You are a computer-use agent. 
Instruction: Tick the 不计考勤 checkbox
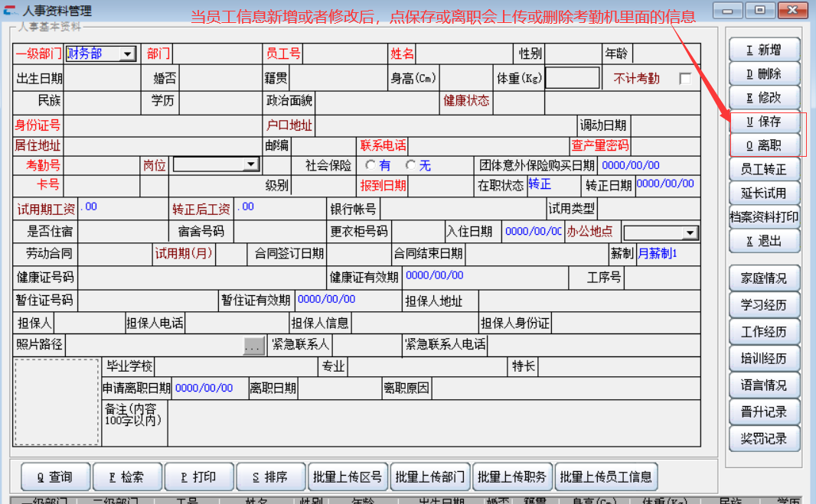pyautogui.click(x=685, y=79)
